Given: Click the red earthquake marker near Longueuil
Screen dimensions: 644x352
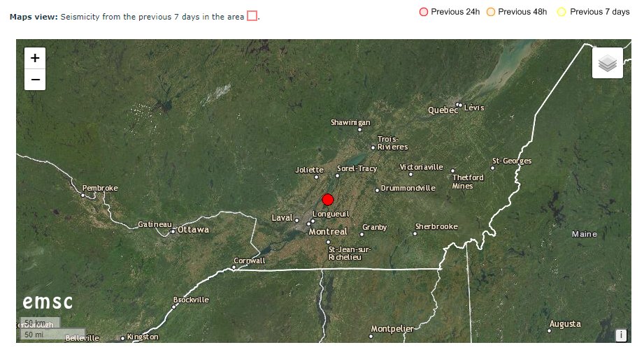Looking at the screenshot, I should coord(328,200).
